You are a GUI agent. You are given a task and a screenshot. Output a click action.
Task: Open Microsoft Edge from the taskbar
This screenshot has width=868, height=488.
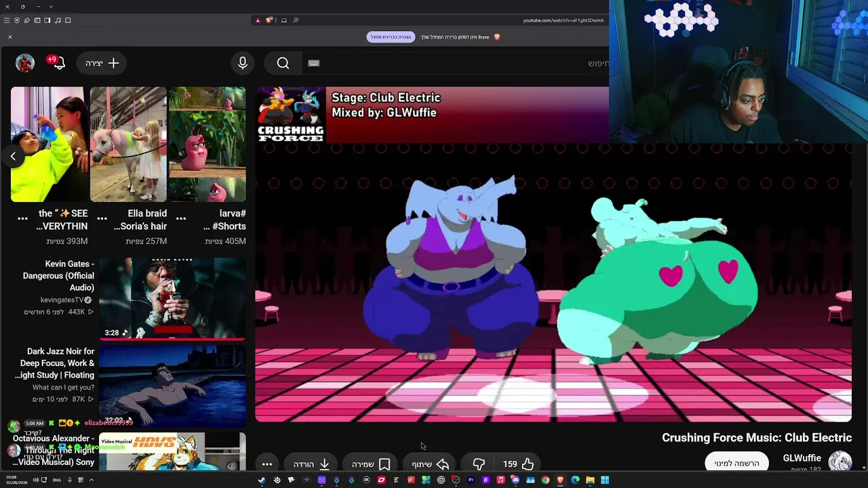tap(575, 480)
